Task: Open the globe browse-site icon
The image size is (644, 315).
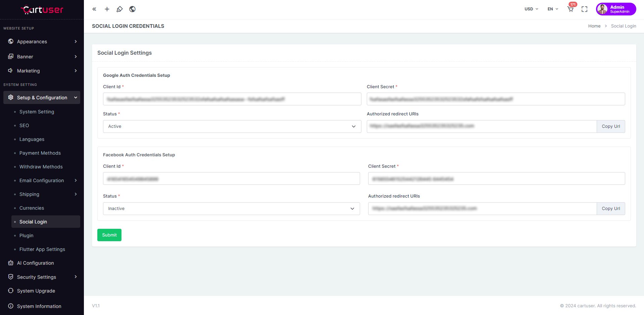Action: tap(133, 9)
